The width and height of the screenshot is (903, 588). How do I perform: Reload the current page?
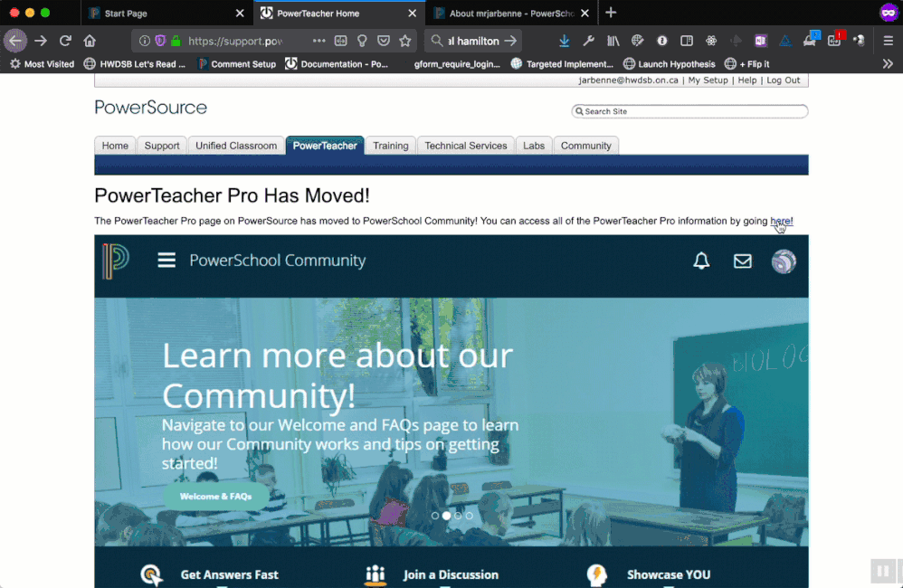[65, 41]
